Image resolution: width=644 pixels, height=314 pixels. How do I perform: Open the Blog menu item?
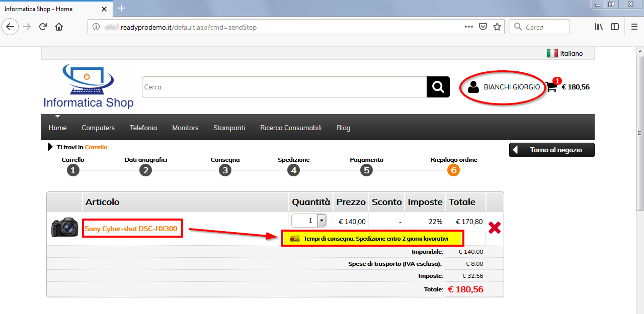pyautogui.click(x=344, y=128)
